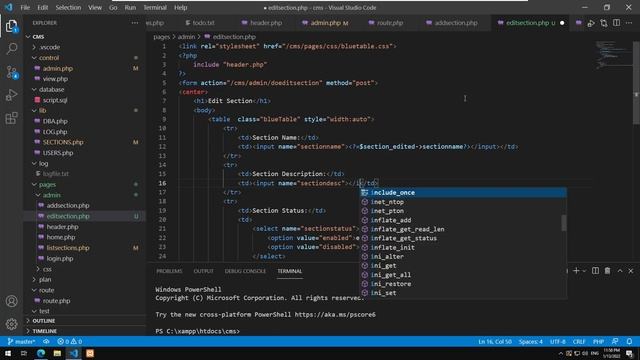Select include_once in the suggestion list

pyautogui.click(x=462, y=193)
